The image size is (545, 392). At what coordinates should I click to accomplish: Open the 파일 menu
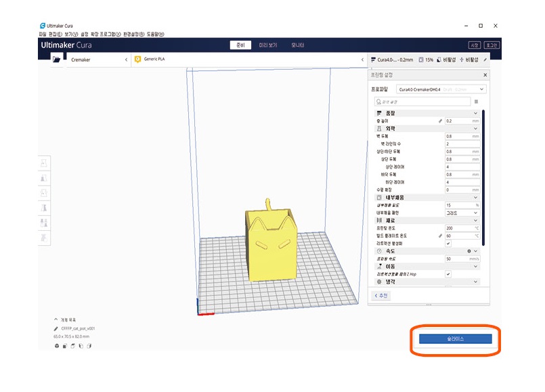(43, 34)
